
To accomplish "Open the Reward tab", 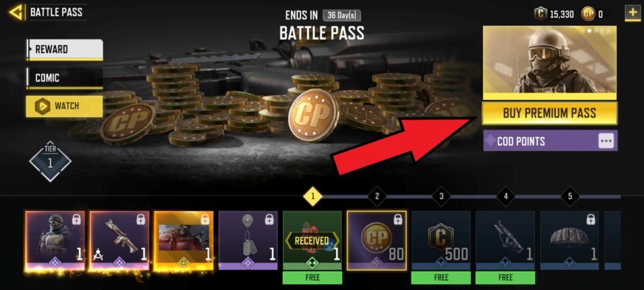I will [65, 50].
